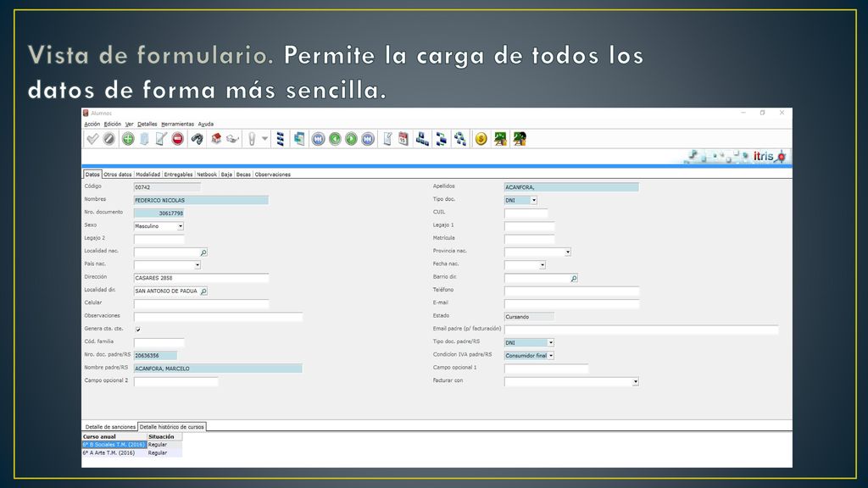Image resolution: width=868 pixels, height=488 pixels.
Task: Open Detalle de sanciones tab
Action: (110, 427)
